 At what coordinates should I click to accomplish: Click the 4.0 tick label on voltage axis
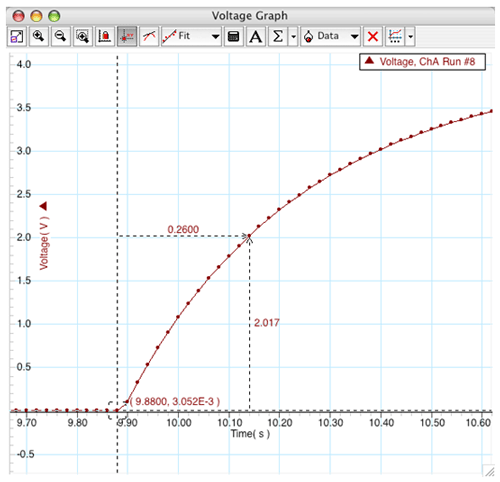click(24, 64)
